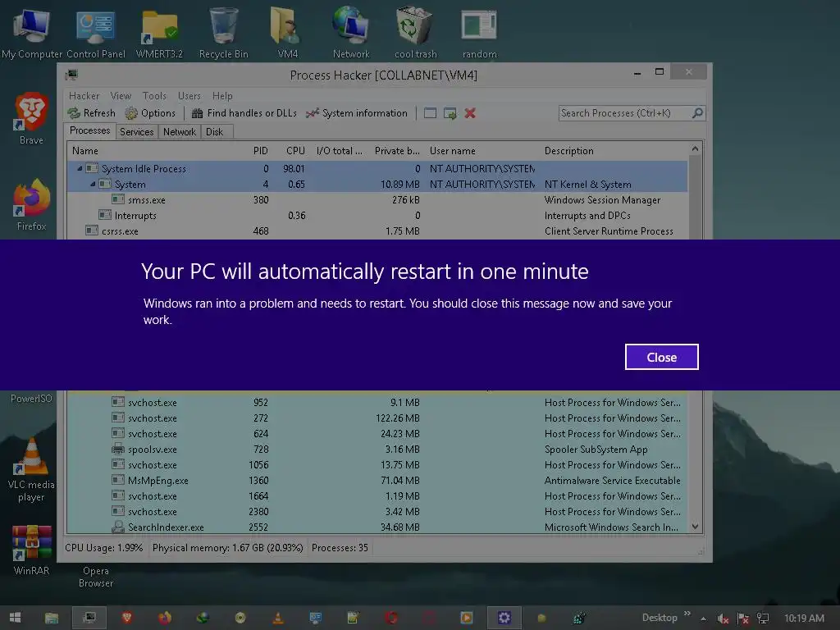Screen dimensions: 840x630
Task: Sort by the User name column header
Action: 453,151
